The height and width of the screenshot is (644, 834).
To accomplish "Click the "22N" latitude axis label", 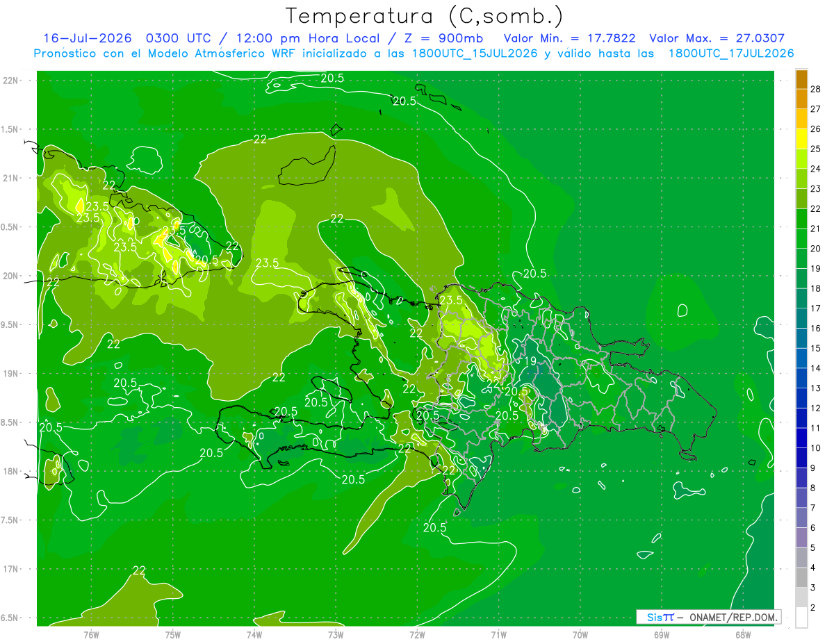I will click(10, 81).
